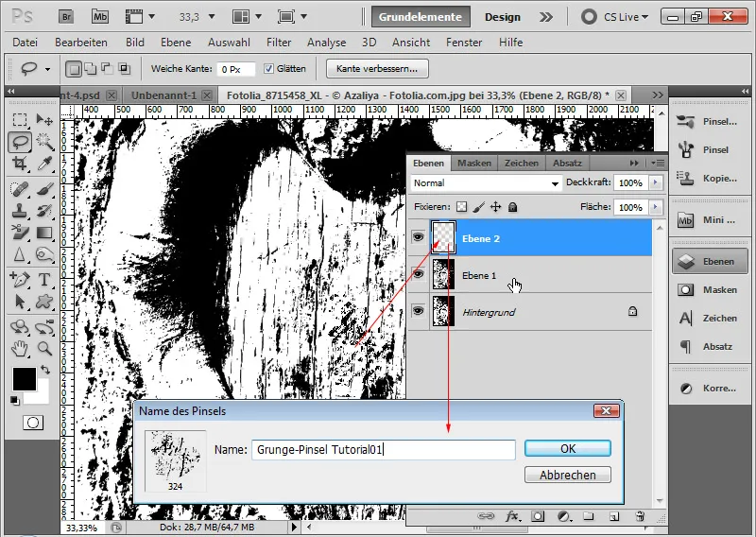
Task: Select the Rectangular Marquee tool
Action: point(20,119)
